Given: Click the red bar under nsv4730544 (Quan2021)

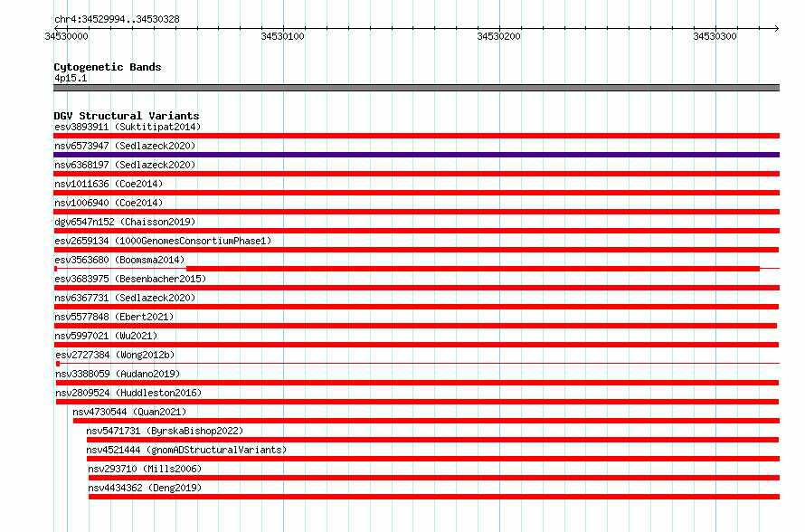Looking at the screenshot, I should click(x=426, y=421).
